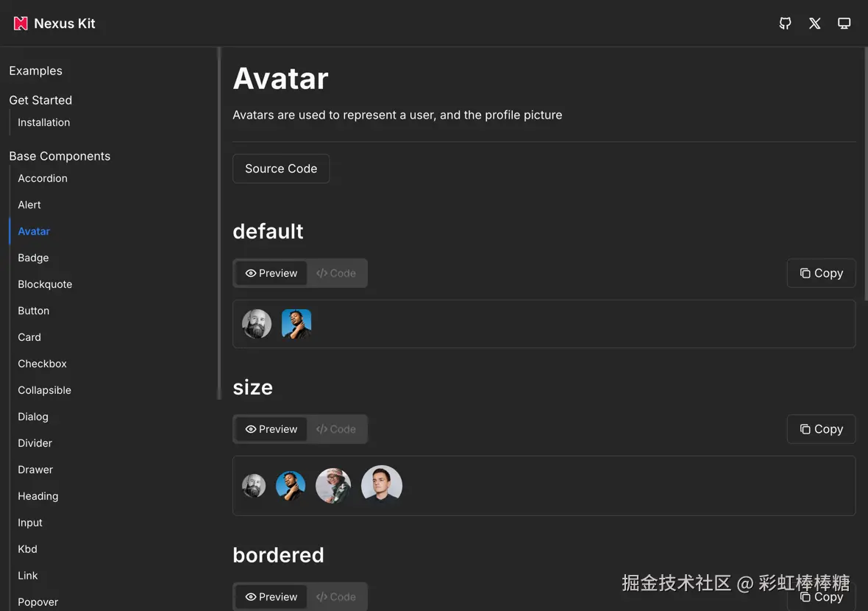Click the Nexus Kit logo icon
The height and width of the screenshot is (611, 868).
pyautogui.click(x=21, y=24)
